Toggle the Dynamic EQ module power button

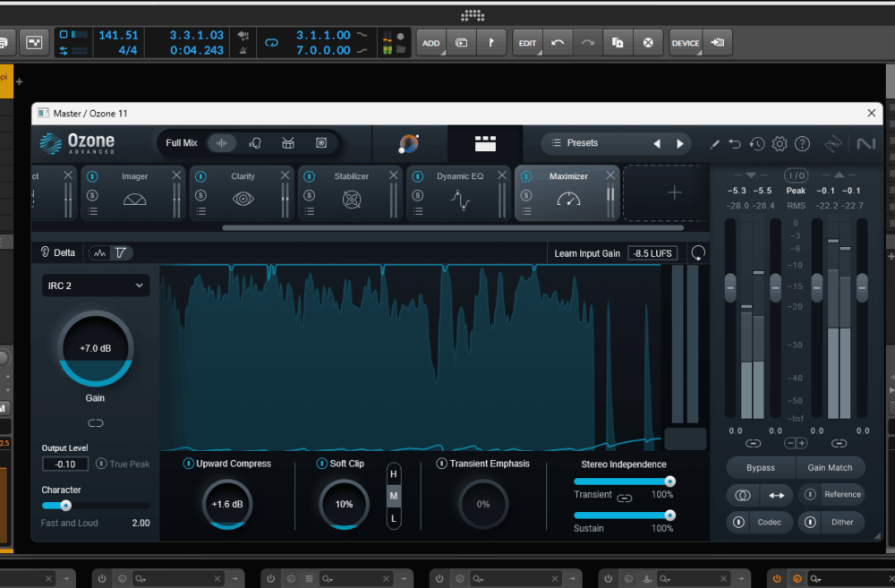418,176
